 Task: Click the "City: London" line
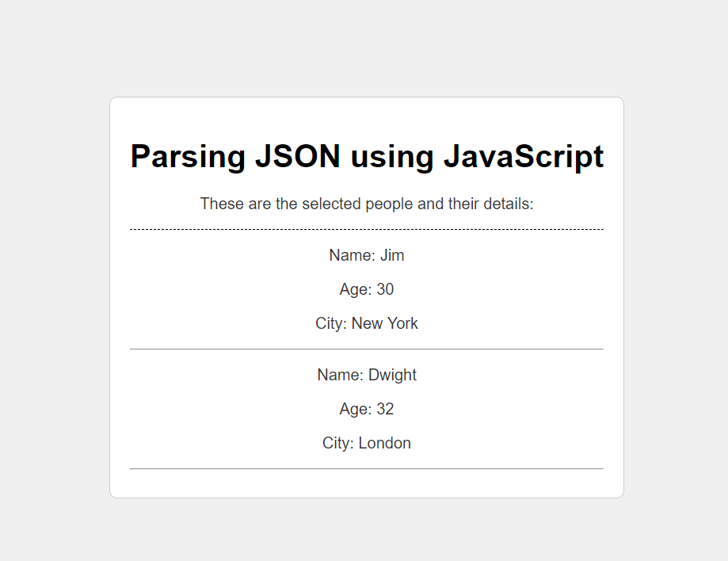pos(367,443)
